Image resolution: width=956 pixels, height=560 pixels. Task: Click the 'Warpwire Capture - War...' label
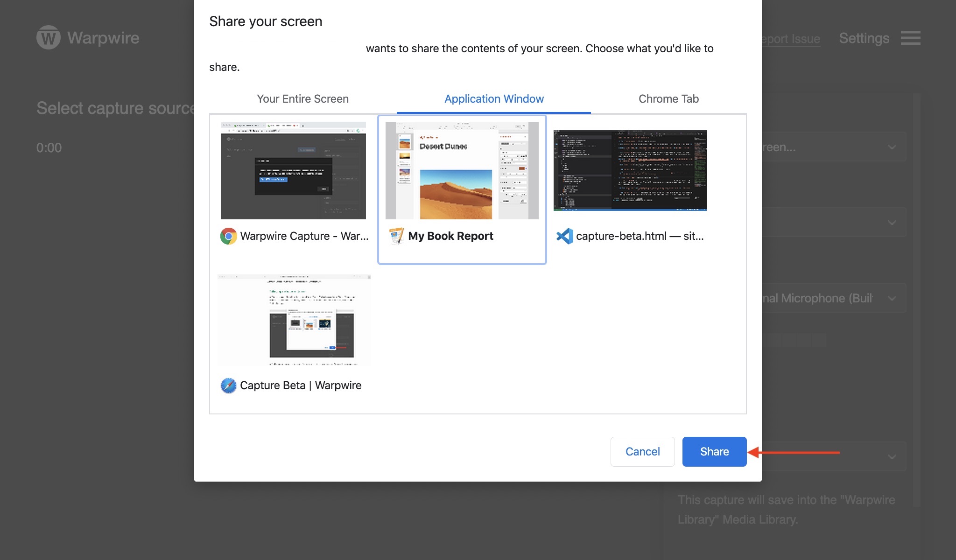pyautogui.click(x=304, y=236)
